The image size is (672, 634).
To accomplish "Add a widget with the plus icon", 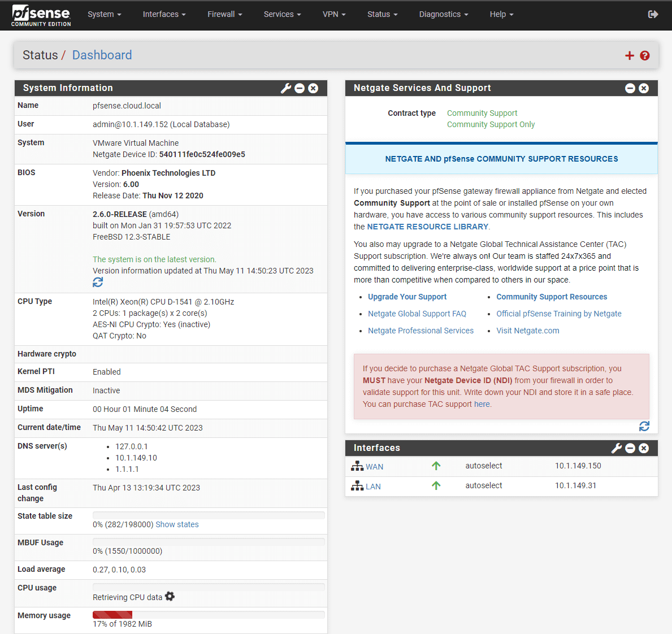I will [x=629, y=56].
